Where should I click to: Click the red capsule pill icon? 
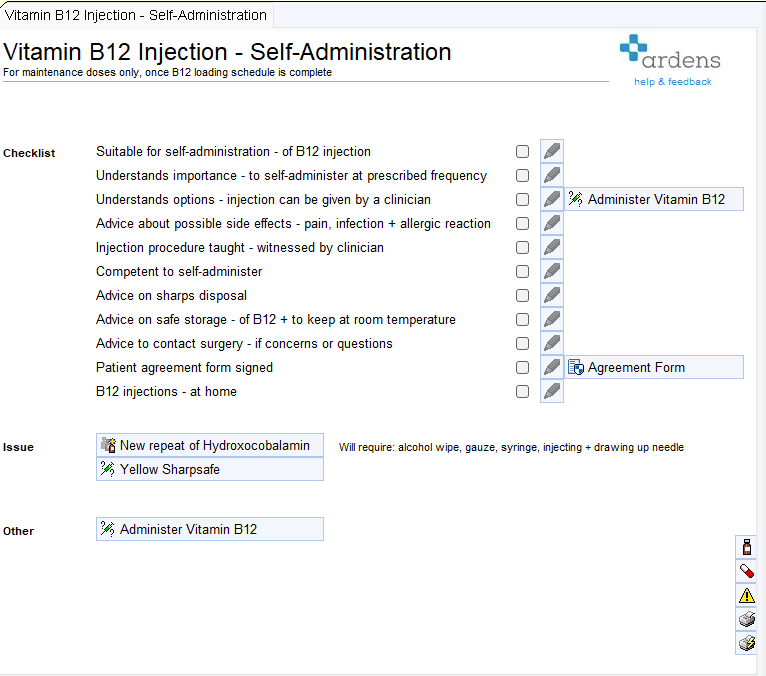click(x=746, y=571)
